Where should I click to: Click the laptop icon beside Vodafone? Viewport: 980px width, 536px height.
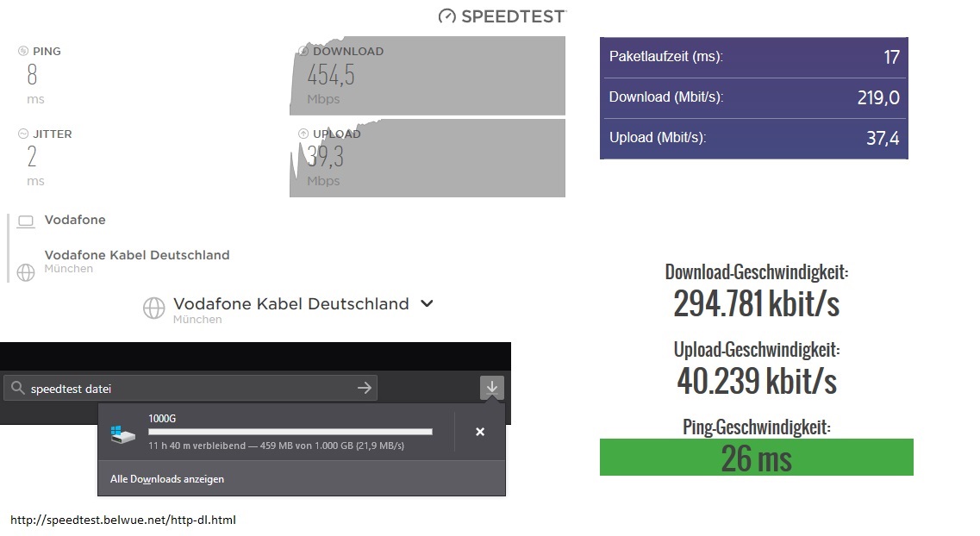[x=26, y=221]
